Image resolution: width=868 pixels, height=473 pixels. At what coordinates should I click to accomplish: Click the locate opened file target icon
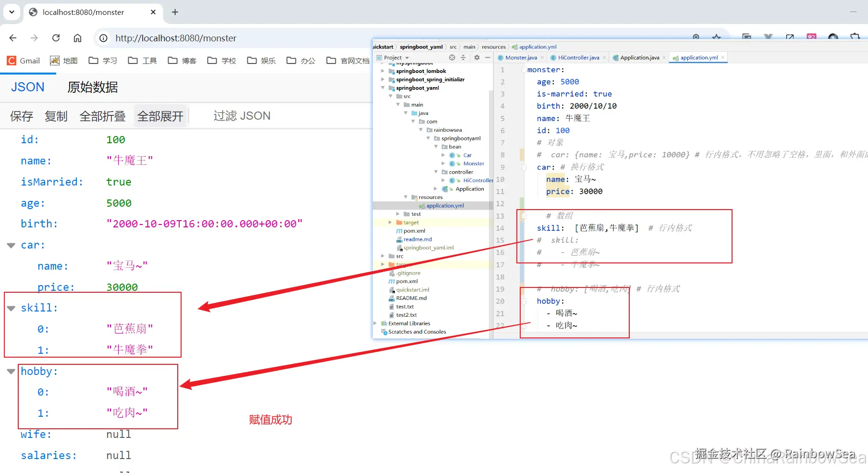coord(452,58)
